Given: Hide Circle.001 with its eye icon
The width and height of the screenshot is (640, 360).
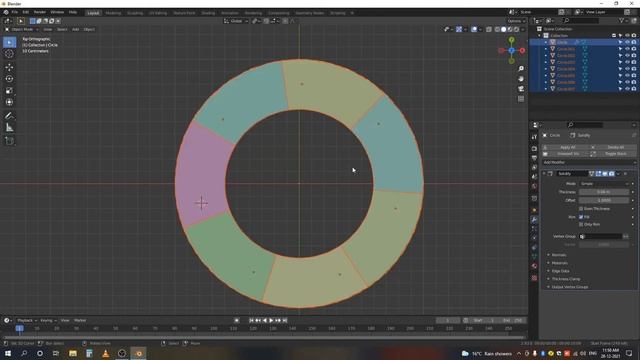Looking at the screenshot, I should coord(627,49).
